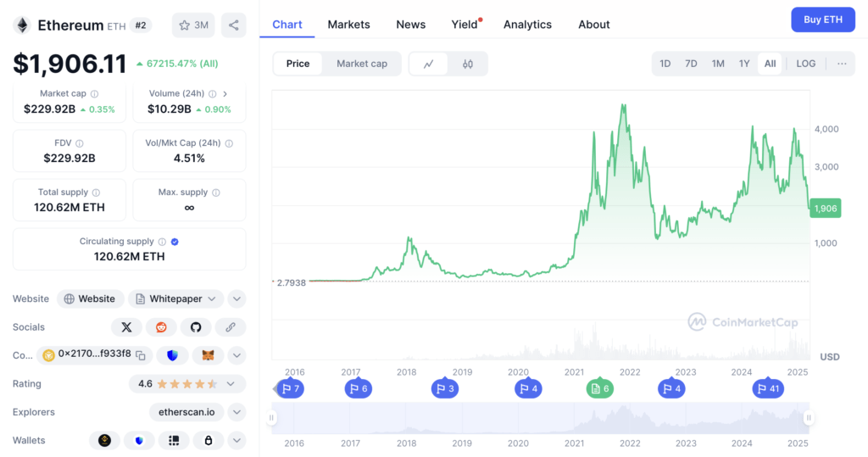Click the MetaMask fox icon
The width and height of the screenshot is (868, 457).
coord(209,355)
